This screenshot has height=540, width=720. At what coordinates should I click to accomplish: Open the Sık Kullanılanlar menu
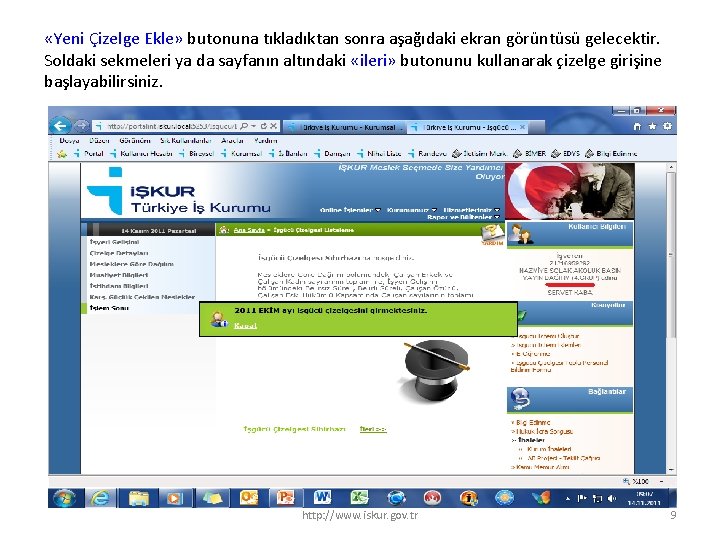click(186, 141)
